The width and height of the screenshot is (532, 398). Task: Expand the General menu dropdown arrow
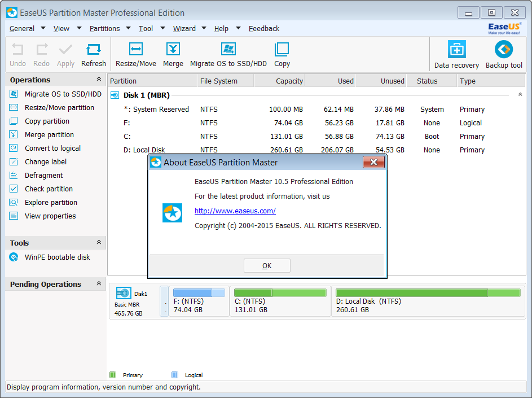43,28
